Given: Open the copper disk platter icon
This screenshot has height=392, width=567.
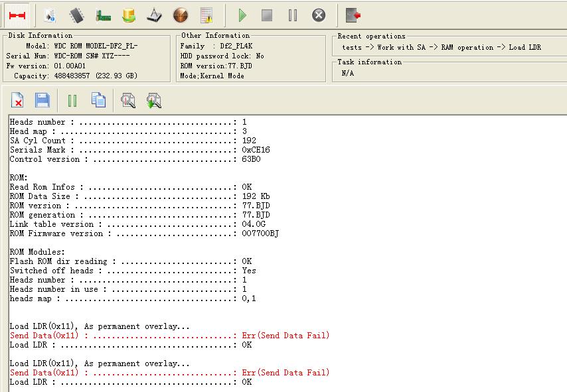Looking at the screenshot, I should (181, 15).
